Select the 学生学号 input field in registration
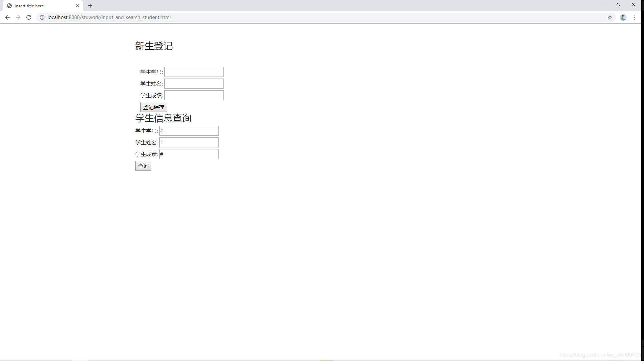 point(194,72)
